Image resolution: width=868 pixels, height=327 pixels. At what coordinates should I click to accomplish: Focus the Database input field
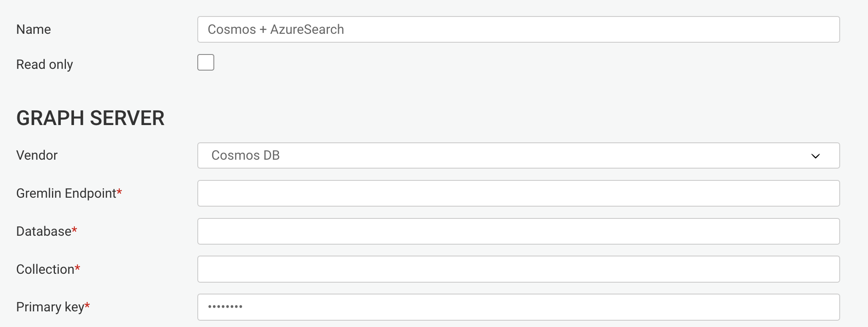tap(519, 231)
